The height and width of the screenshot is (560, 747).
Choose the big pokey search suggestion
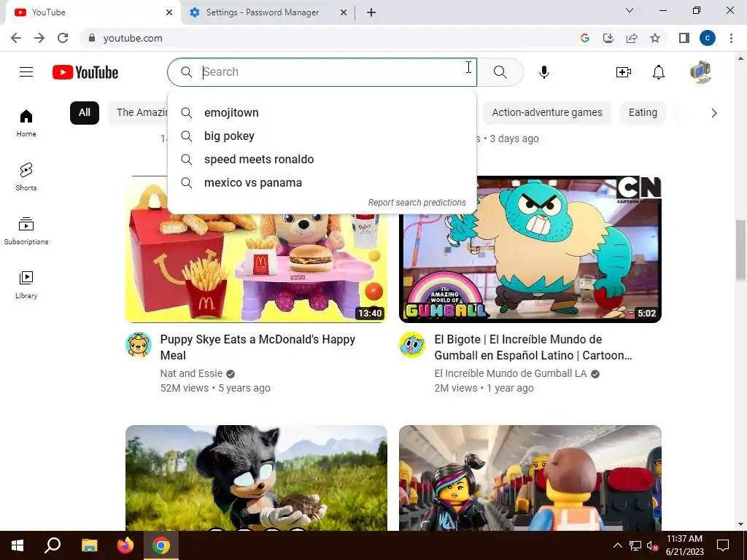coord(322,136)
